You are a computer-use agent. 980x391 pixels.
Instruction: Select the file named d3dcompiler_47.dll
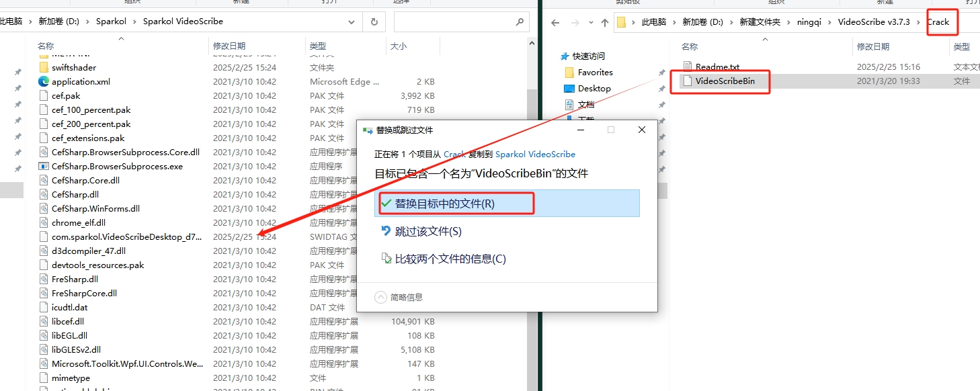tap(89, 251)
